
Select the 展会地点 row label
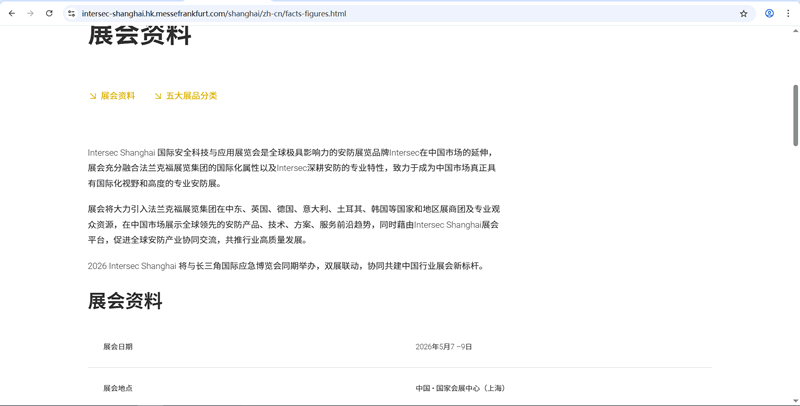pos(118,388)
